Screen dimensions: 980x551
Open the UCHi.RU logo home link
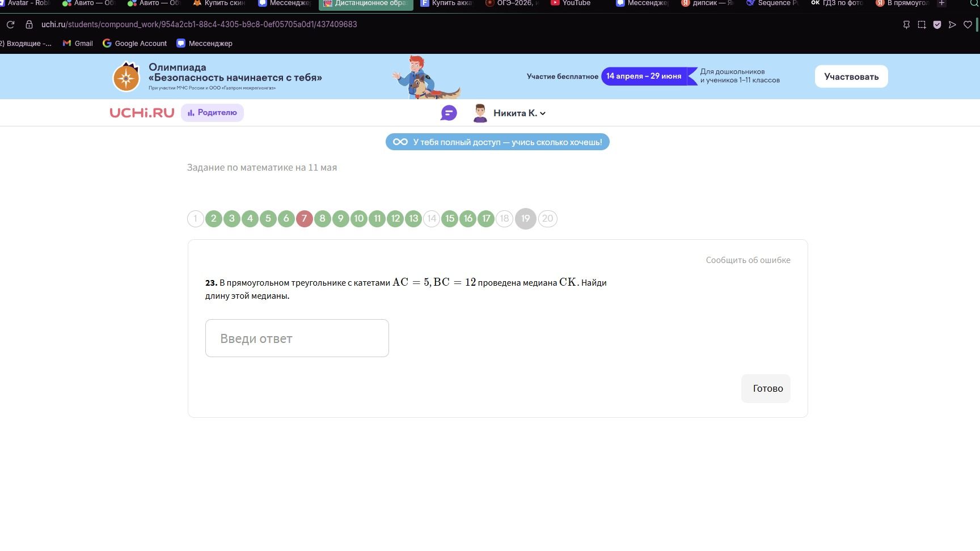[142, 113]
